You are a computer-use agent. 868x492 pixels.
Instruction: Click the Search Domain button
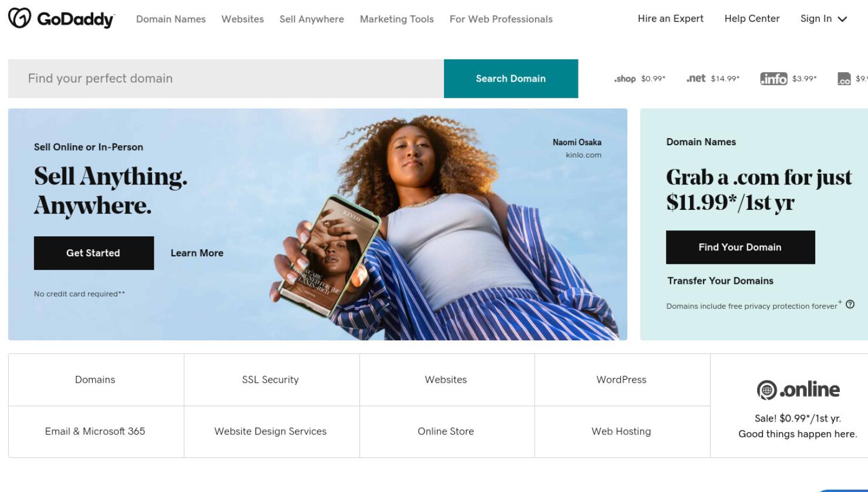[511, 79]
